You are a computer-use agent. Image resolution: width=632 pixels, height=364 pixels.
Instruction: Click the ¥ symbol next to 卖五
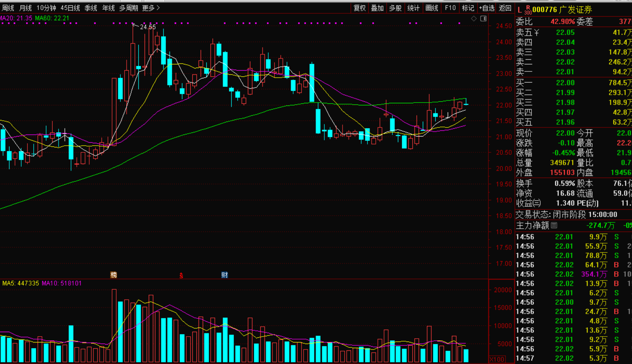pos(536,32)
